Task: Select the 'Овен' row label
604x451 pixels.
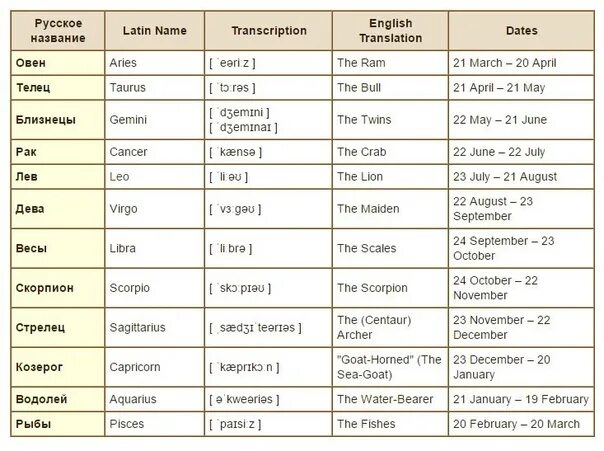Action: [58, 63]
